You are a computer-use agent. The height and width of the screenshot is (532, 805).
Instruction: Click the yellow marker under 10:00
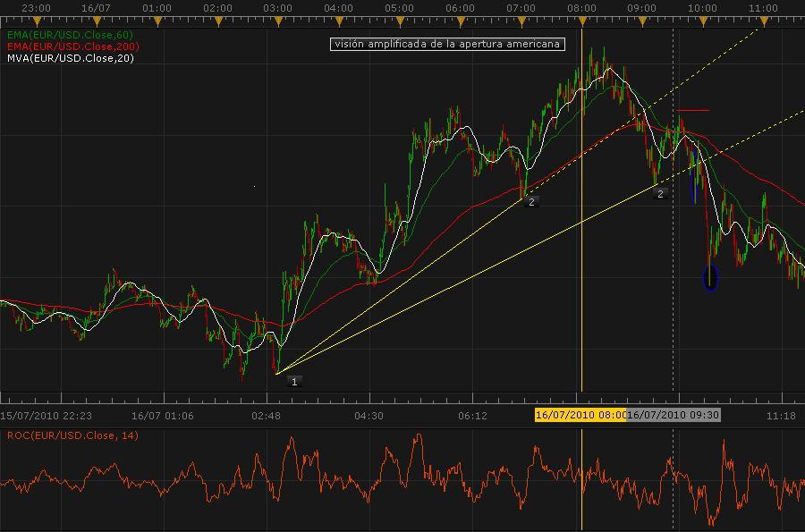[x=704, y=21]
